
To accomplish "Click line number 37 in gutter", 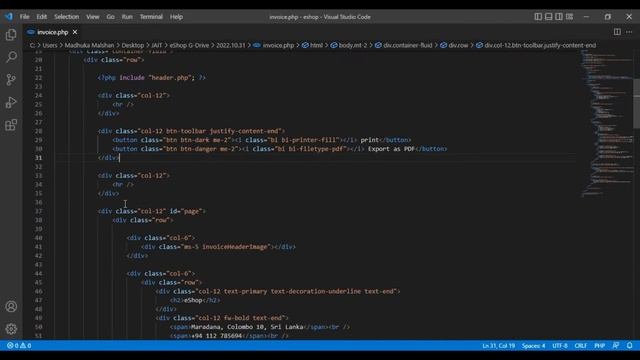I will [x=38, y=211].
